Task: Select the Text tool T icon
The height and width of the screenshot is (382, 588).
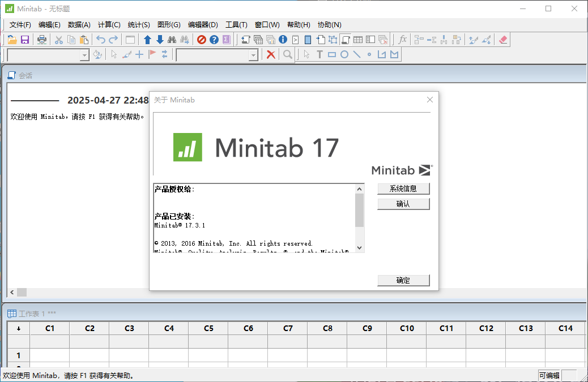Action: [x=319, y=55]
